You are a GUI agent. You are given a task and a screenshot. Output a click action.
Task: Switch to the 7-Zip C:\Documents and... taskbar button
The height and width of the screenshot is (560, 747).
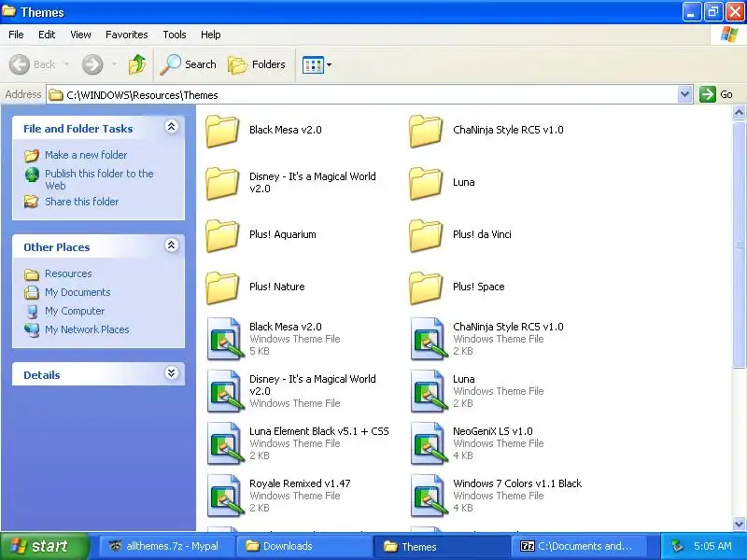click(579, 546)
